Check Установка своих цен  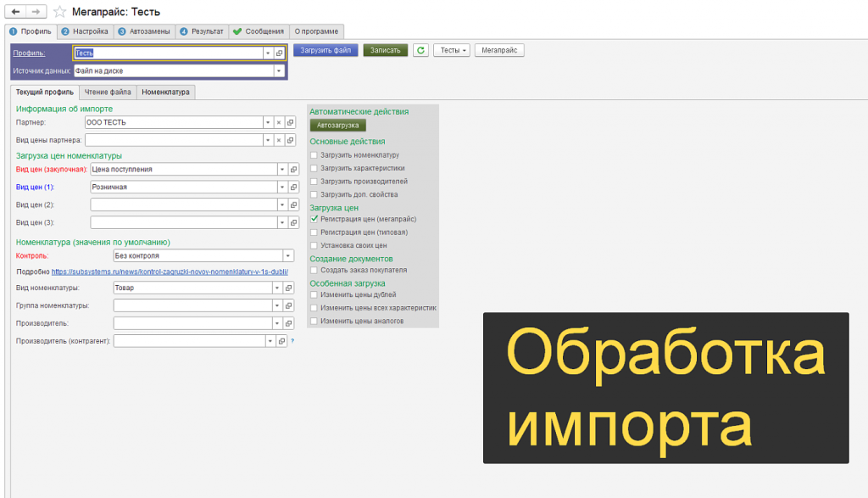[314, 245]
